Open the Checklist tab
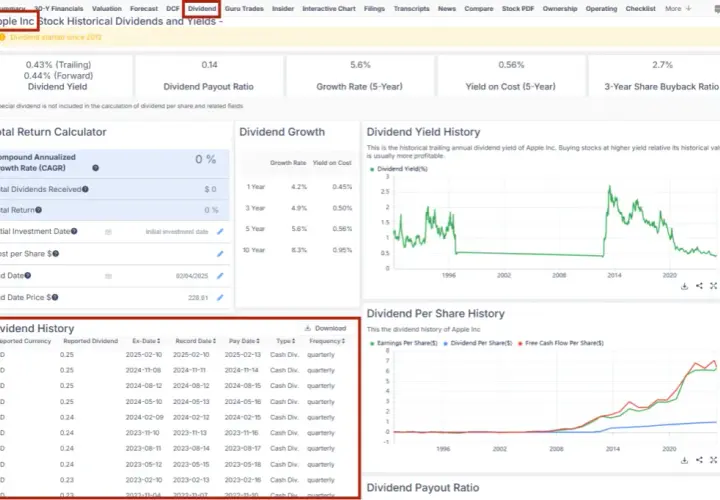The width and height of the screenshot is (720, 500). (x=641, y=8)
